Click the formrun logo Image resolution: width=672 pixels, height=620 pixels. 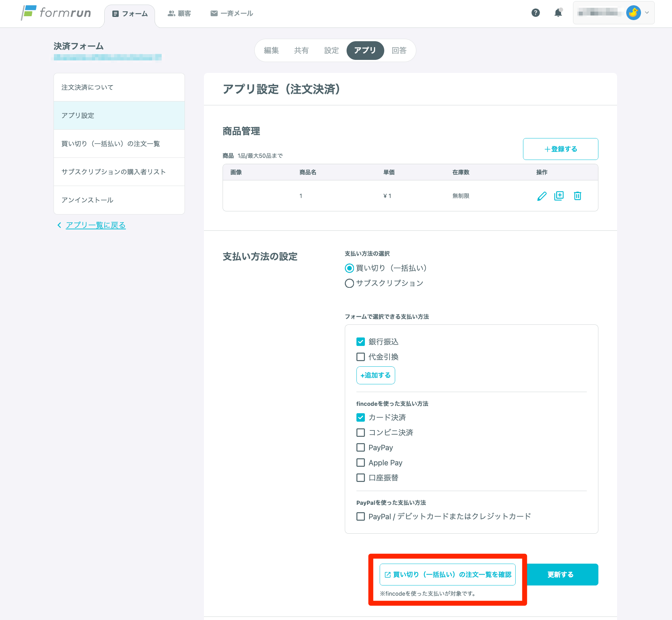point(56,13)
